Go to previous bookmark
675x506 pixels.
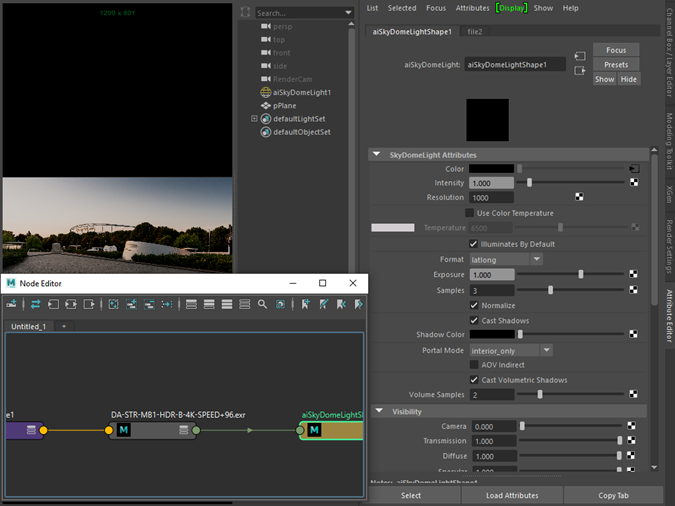tap(341, 304)
